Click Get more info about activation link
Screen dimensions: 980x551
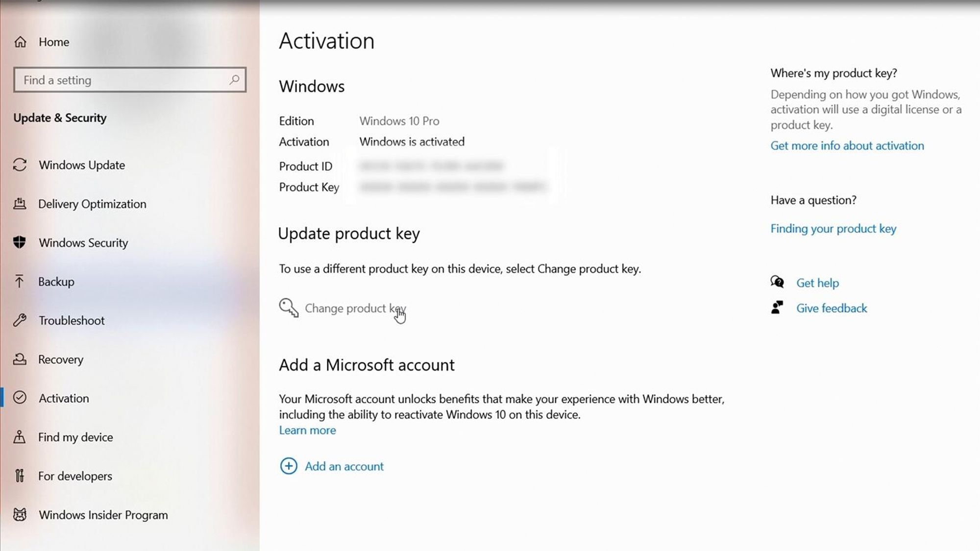click(847, 145)
